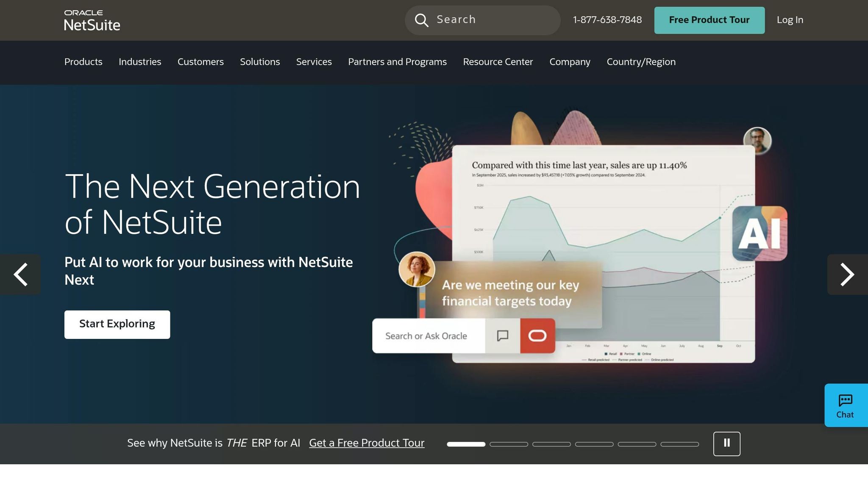Screen dimensions: 868x488
Task: Focus the Search input field
Action: click(x=482, y=20)
